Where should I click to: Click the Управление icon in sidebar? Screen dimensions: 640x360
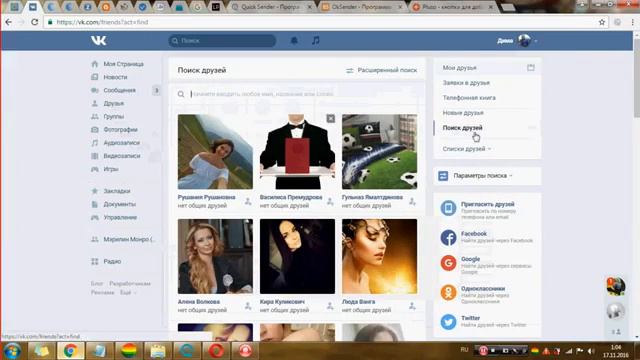coord(95,218)
